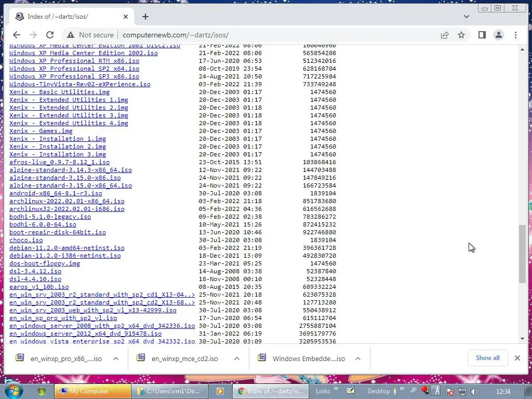532x399 pixels.
Task: Open en_windows_server_2012_x64_dvd_915478.iso link
Action: (x=86, y=334)
